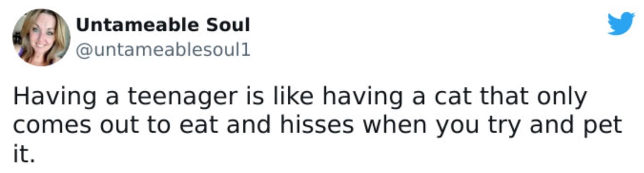644x173 pixels.
Task: Open the @untameablesoul1 handle link
Action: tap(163, 51)
